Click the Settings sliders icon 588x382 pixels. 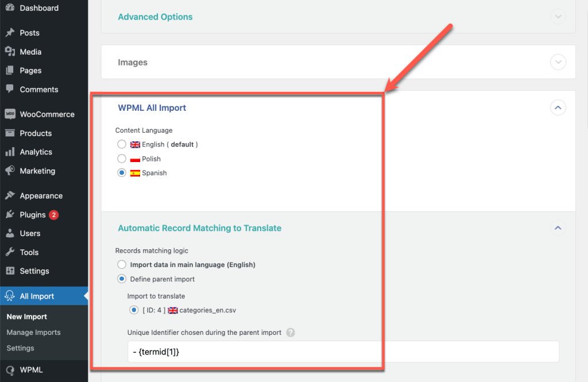10,271
